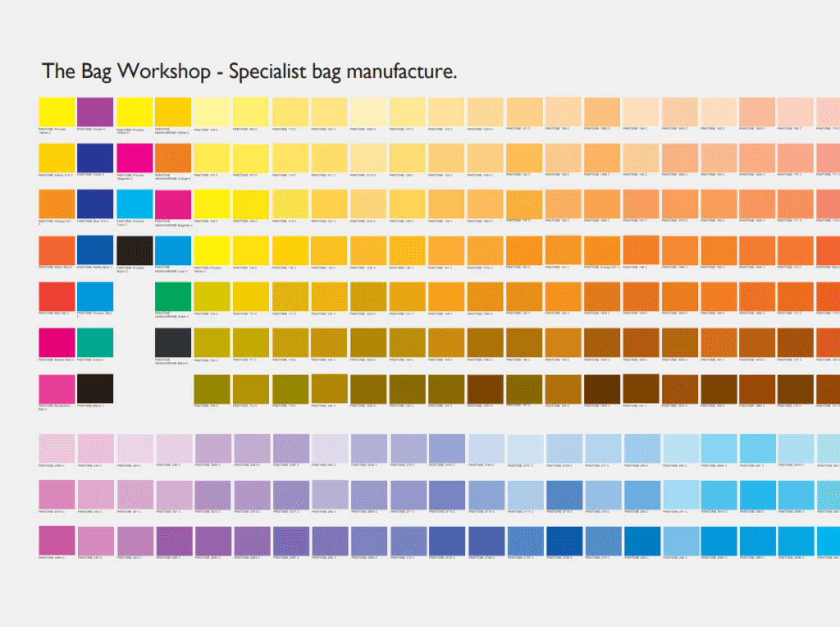Click the PANTONE HEXACHROME Orange C swatch
The height and width of the screenshot is (627, 840).
171,158
